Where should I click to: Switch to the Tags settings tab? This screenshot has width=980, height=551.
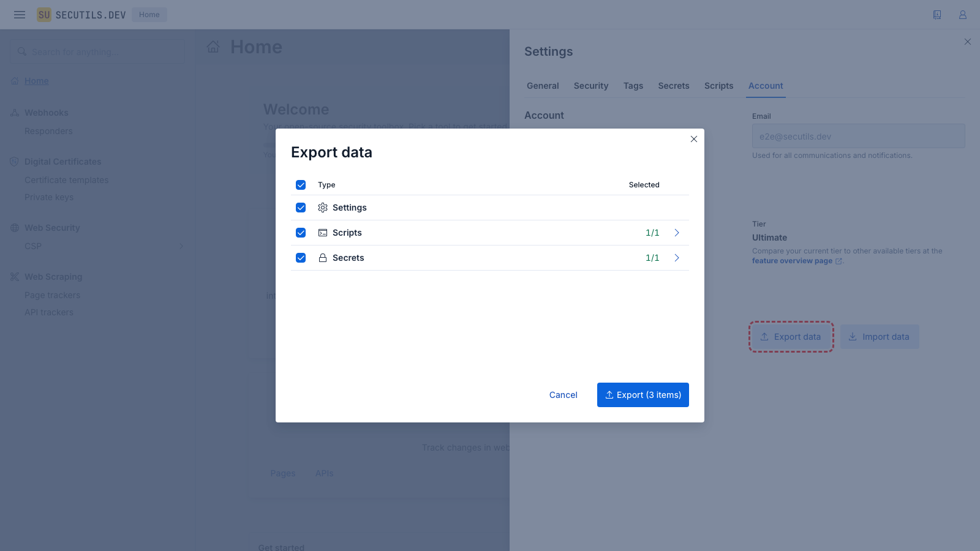(x=633, y=86)
